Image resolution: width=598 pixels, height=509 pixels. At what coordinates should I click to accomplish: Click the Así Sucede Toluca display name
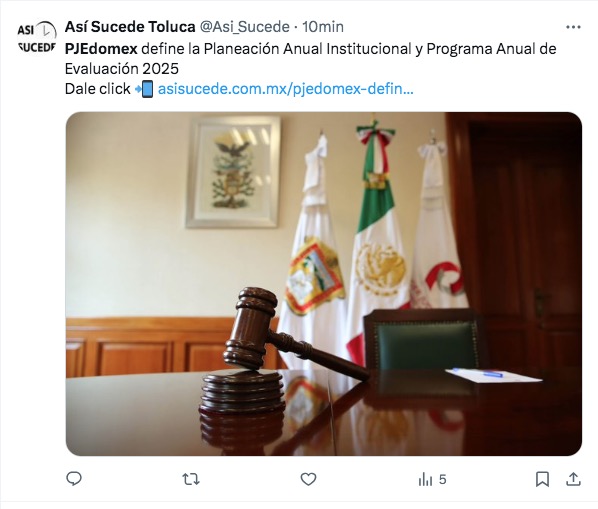(x=130, y=27)
